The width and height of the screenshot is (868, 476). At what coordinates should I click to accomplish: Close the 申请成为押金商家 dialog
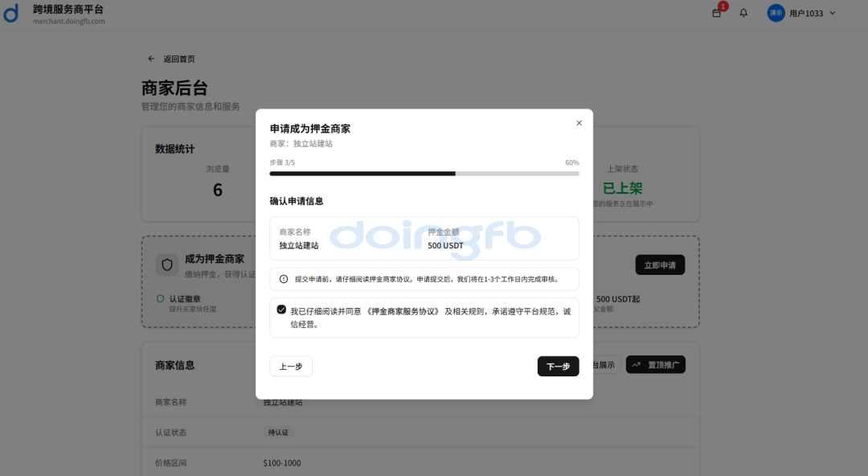(579, 123)
